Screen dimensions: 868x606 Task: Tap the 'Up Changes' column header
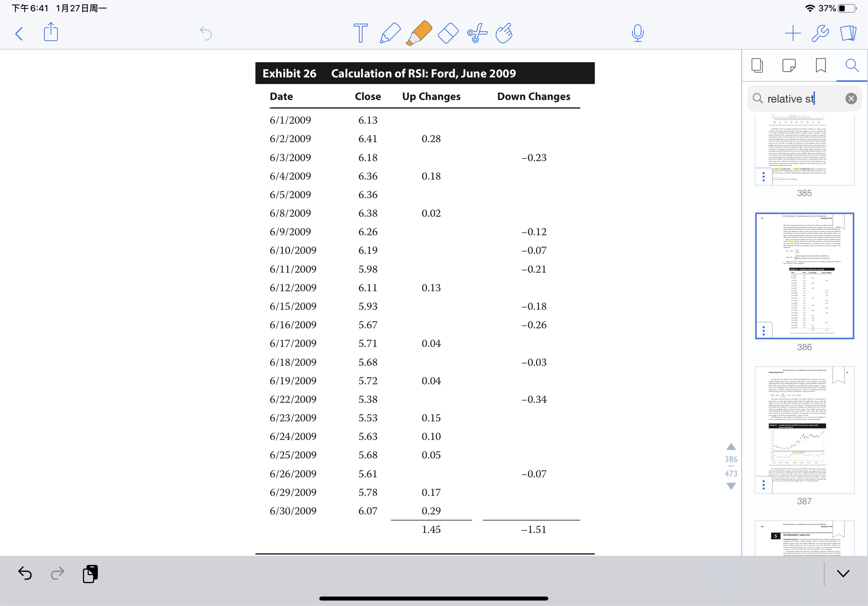(x=431, y=96)
